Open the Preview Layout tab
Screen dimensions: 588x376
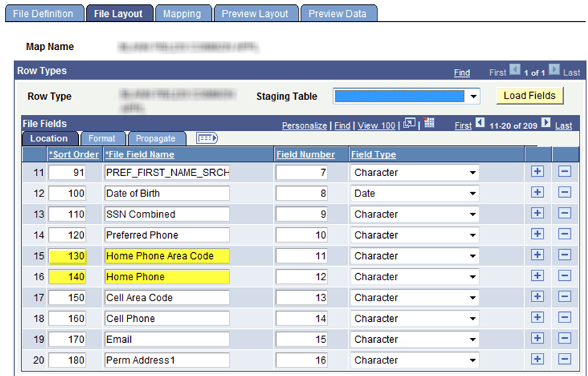point(256,13)
